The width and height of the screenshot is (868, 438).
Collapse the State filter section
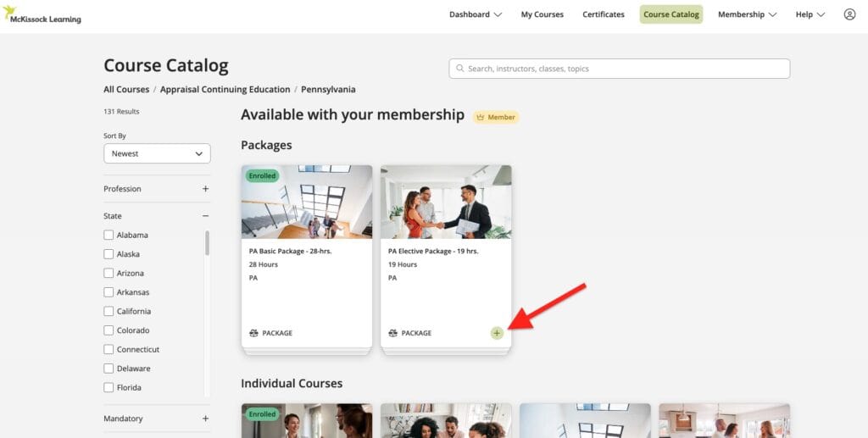click(x=205, y=216)
